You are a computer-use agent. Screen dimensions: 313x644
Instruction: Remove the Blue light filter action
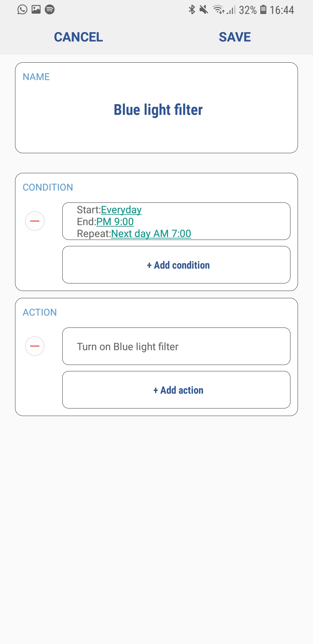point(35,346)
